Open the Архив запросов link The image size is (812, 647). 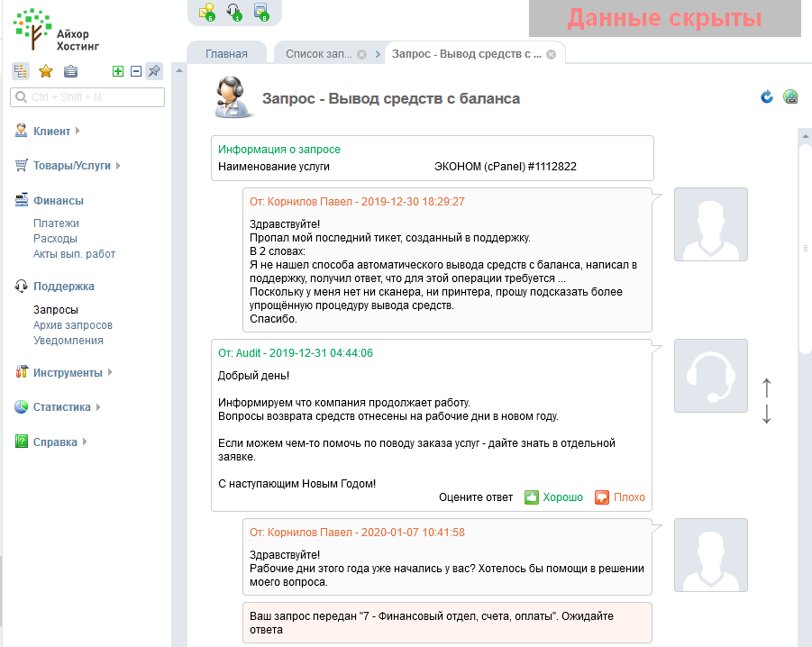[73, 325]
